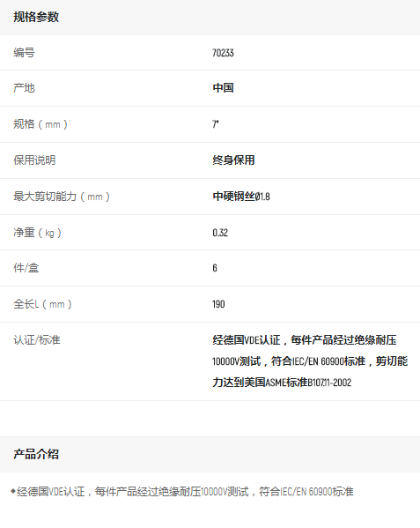Click the VDE认证 bullet point description
420x528 pixels.
[x=182, y=492]
